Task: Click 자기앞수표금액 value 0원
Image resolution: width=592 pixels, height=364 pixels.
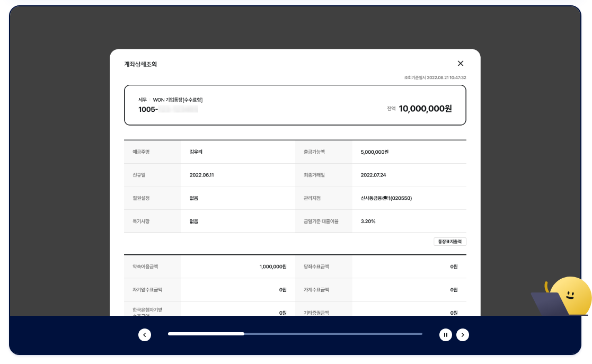Action: pos(283,290)
